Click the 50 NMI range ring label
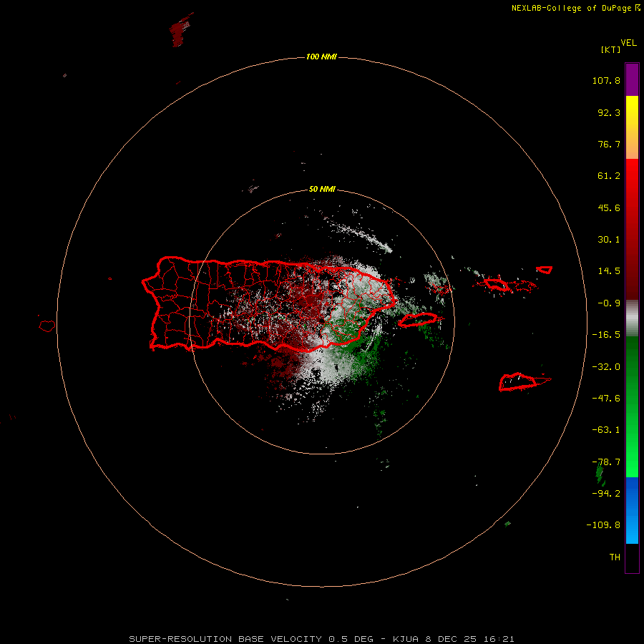Image resolution: width=644 pixels, height=644 pixels. tap(322, 190)
